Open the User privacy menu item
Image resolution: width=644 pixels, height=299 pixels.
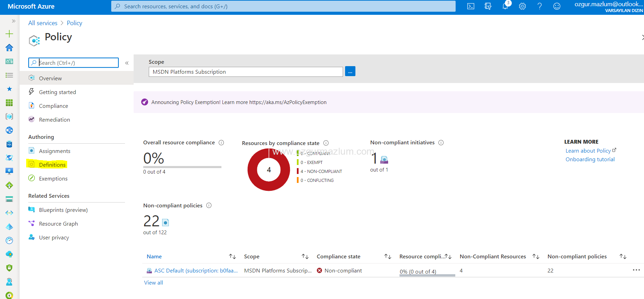pos(76,237)
